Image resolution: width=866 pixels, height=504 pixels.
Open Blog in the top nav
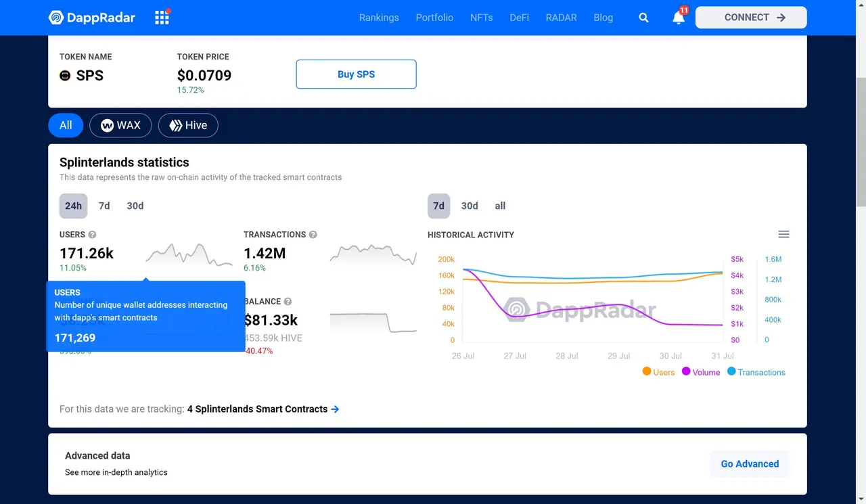point(603,18)
